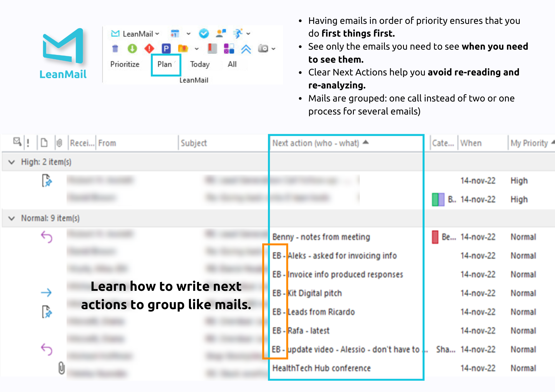Click the running person icon

238,34
